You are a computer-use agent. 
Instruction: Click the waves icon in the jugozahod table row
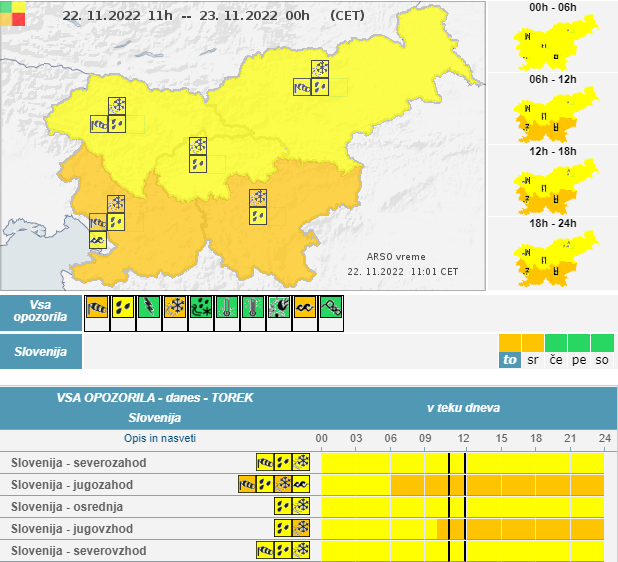(301, 484)
